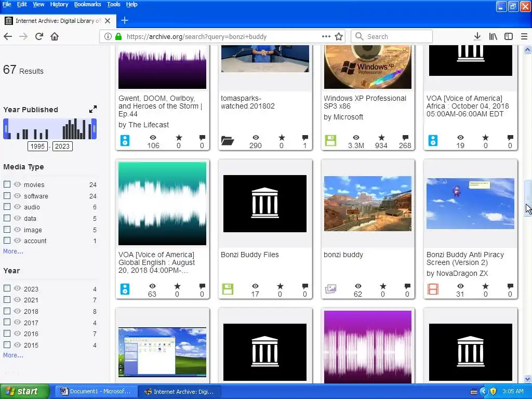Click film icon on Anti Piracy Screen card
Viewport: 532px width, 399px height.
(x=433, y=289)
